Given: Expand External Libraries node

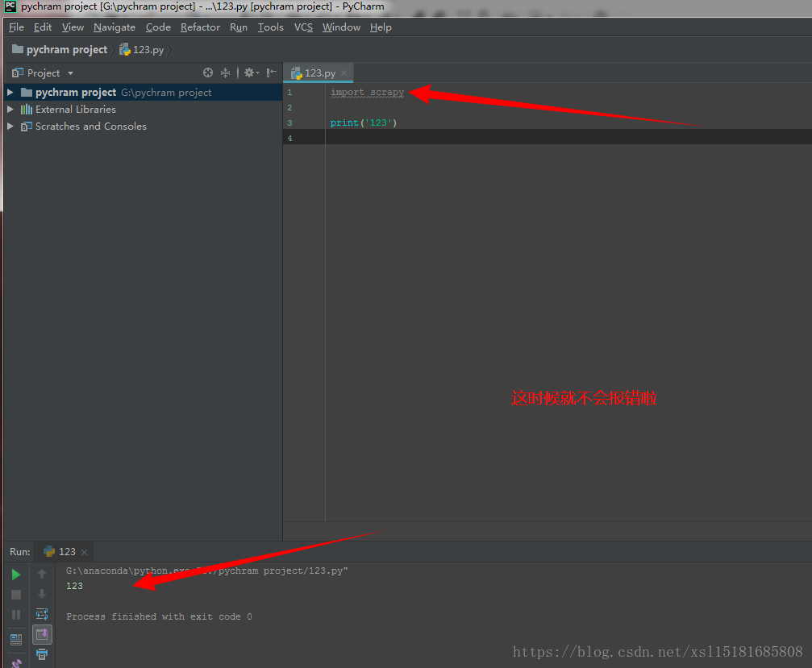Looking at the screenshot, I should (x=10, y=109).
